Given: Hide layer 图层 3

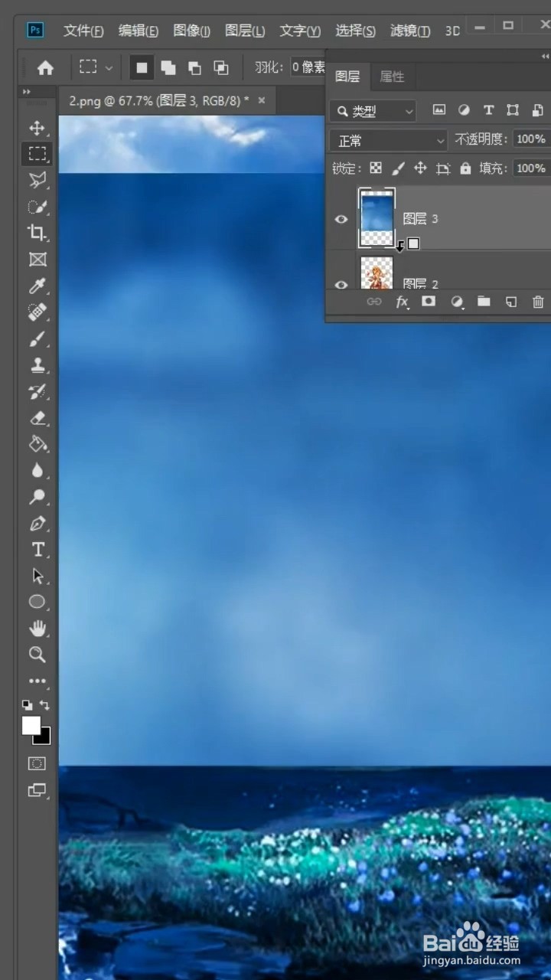Looking at the screenshot, I should click(x=341, y=219).
